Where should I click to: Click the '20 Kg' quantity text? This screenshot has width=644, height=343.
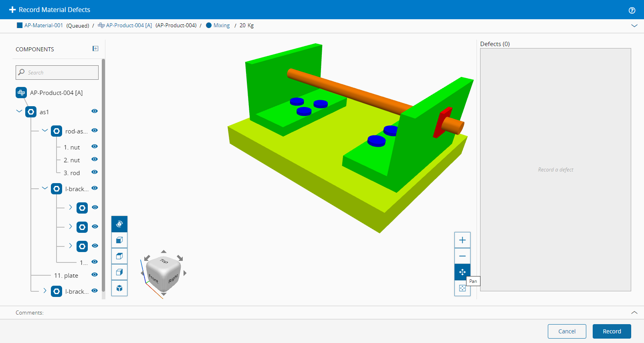click(x=246, y=25)
